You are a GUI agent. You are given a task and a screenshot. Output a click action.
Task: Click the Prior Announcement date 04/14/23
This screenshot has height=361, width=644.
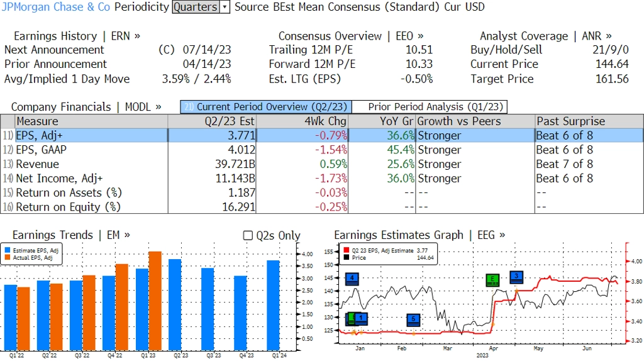207,65
